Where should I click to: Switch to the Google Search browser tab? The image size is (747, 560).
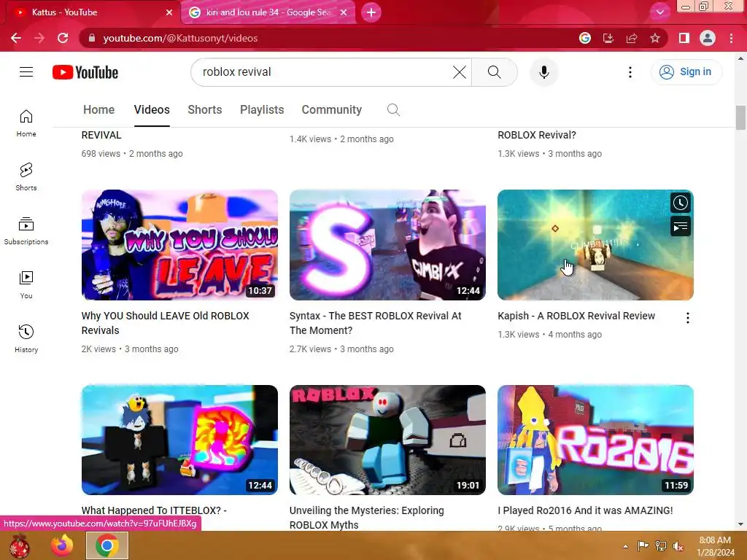pos(268,12)
